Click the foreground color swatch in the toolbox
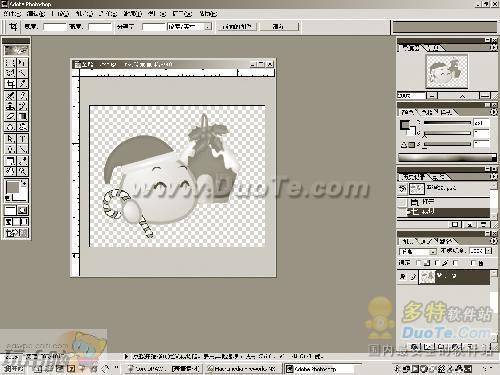The height and width of the screenshot is (375, 500). [13, 187]
